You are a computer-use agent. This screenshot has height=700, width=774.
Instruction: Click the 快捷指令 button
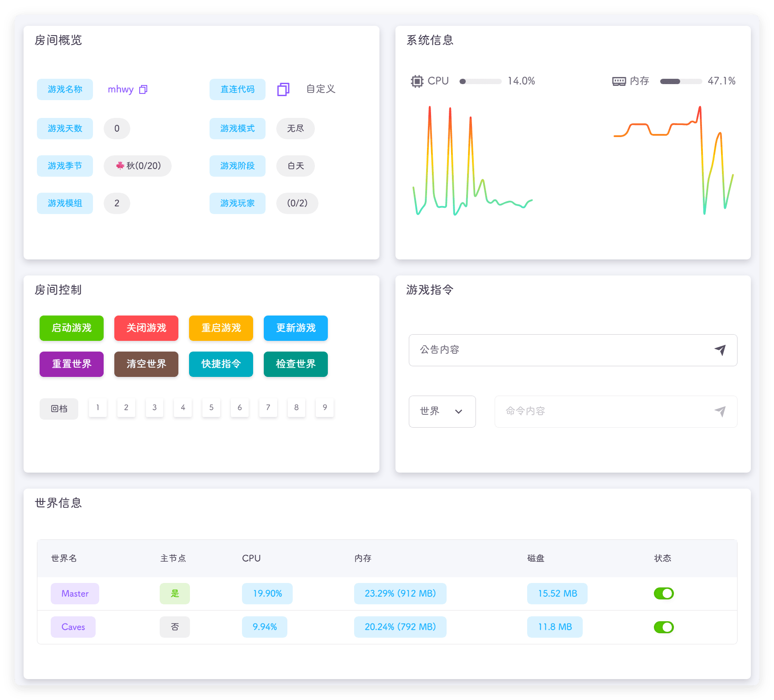tap(221, 364)
